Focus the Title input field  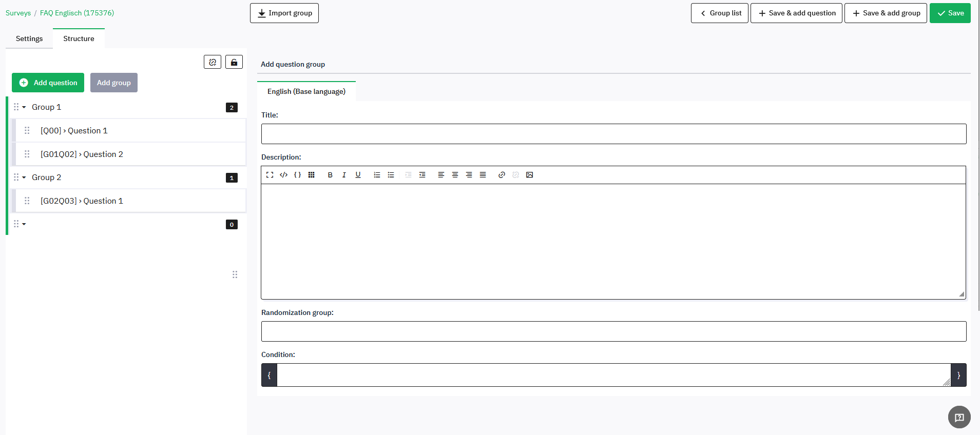click(x=613, y=134)
